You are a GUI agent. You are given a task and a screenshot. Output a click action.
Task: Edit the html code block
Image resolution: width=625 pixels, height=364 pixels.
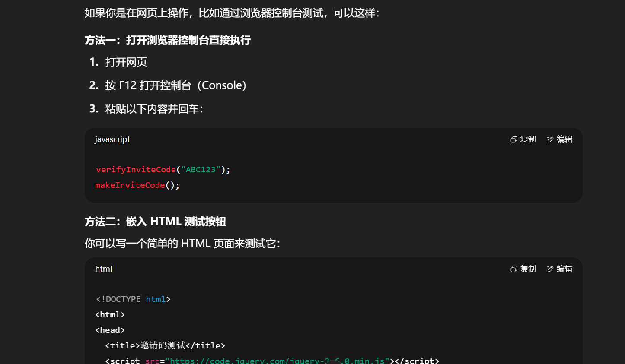coord(560,269)
